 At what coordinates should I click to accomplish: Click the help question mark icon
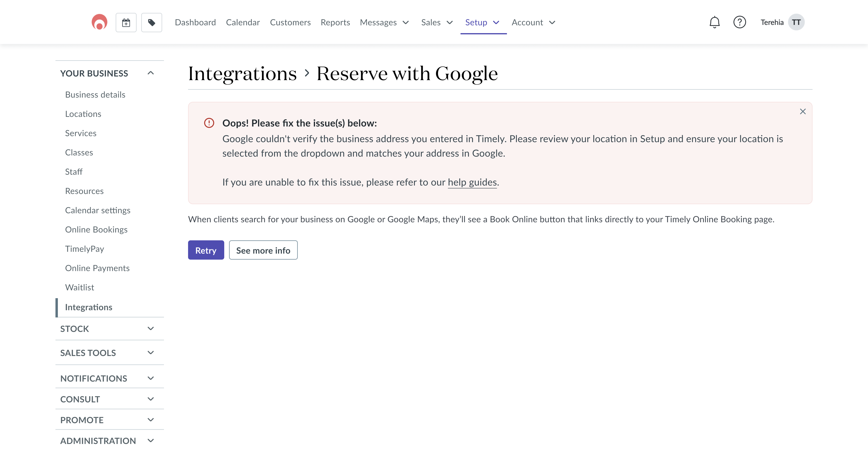[740, 22]
